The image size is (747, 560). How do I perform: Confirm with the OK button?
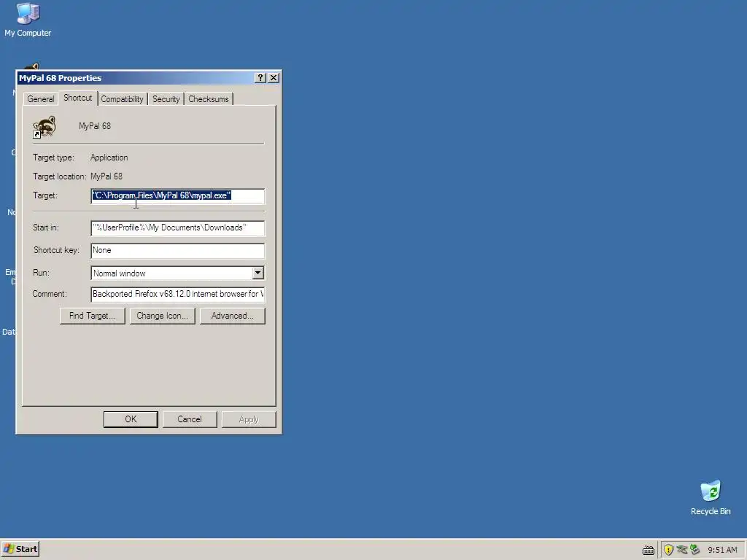[131, 419]
